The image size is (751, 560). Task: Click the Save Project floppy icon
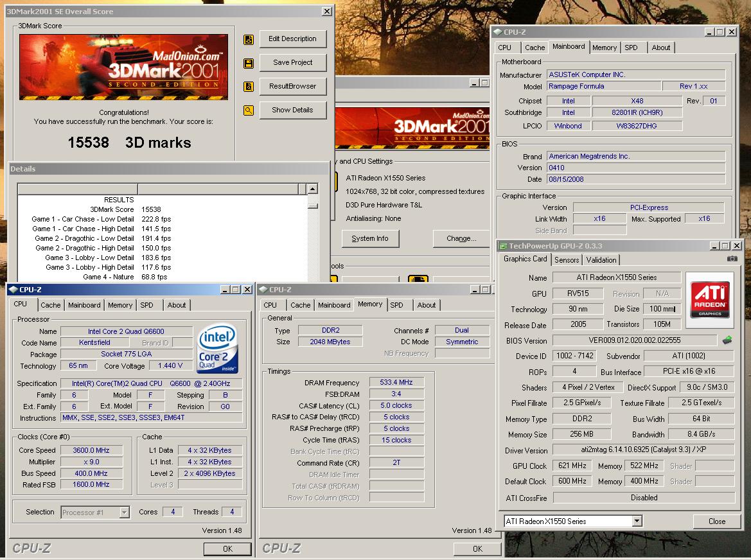click(249, 63)
